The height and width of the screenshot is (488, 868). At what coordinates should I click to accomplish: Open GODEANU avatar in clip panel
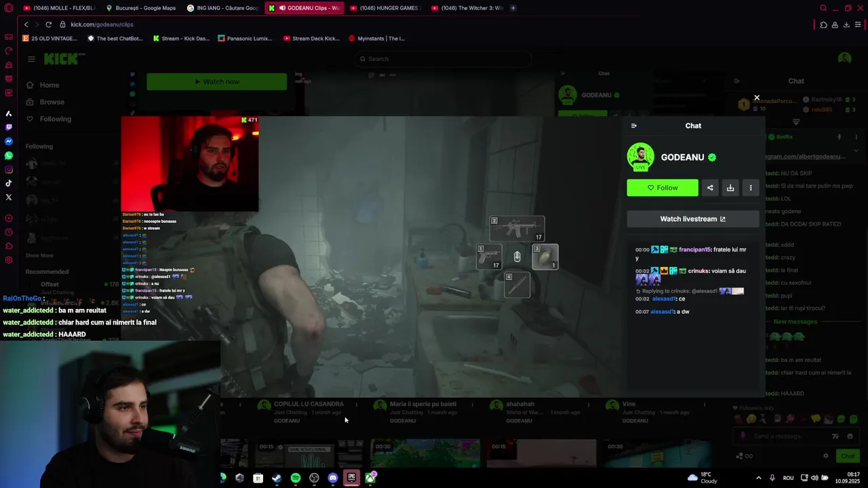tap(640, 157)
